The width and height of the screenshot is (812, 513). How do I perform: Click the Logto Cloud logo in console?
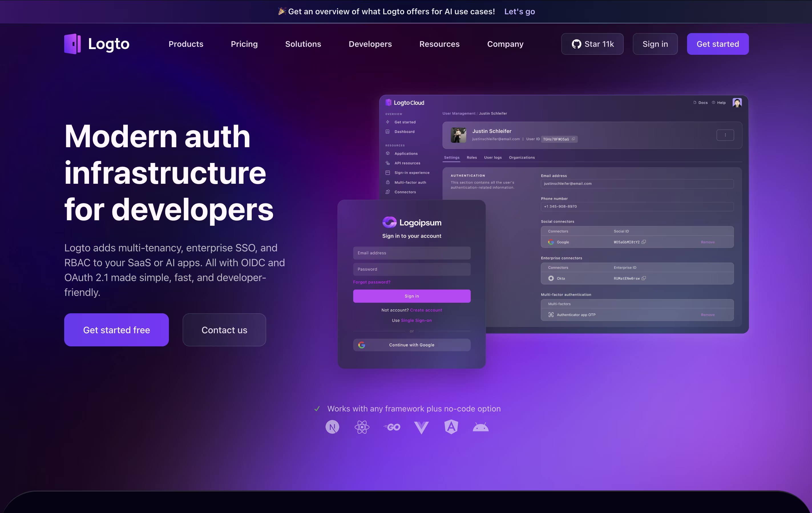[405, 102]
